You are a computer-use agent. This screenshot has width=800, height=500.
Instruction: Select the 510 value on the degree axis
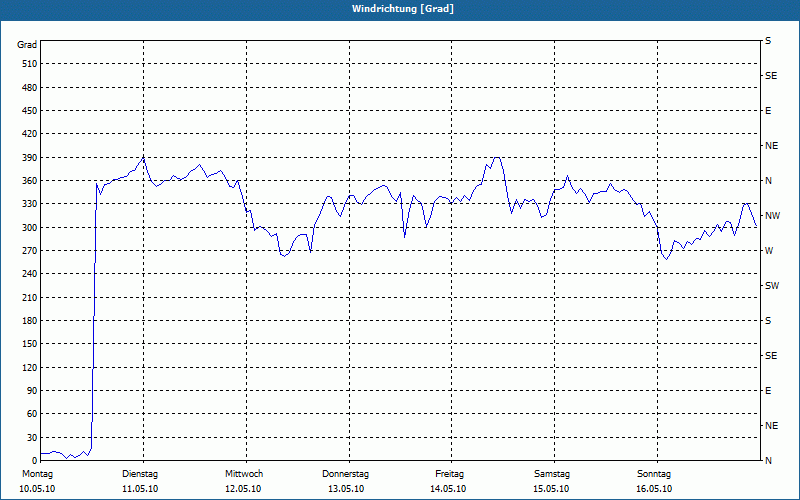coord(30,64)
